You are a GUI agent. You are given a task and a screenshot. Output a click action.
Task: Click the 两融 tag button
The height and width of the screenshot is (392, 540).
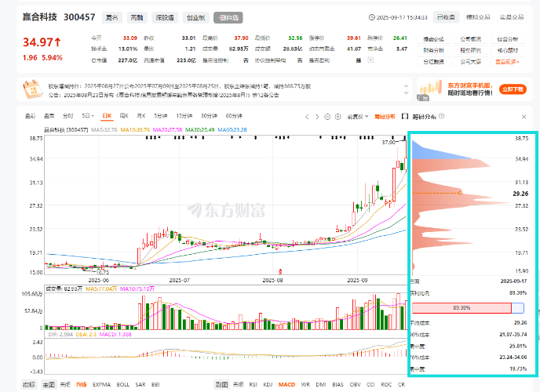point(137,17)
